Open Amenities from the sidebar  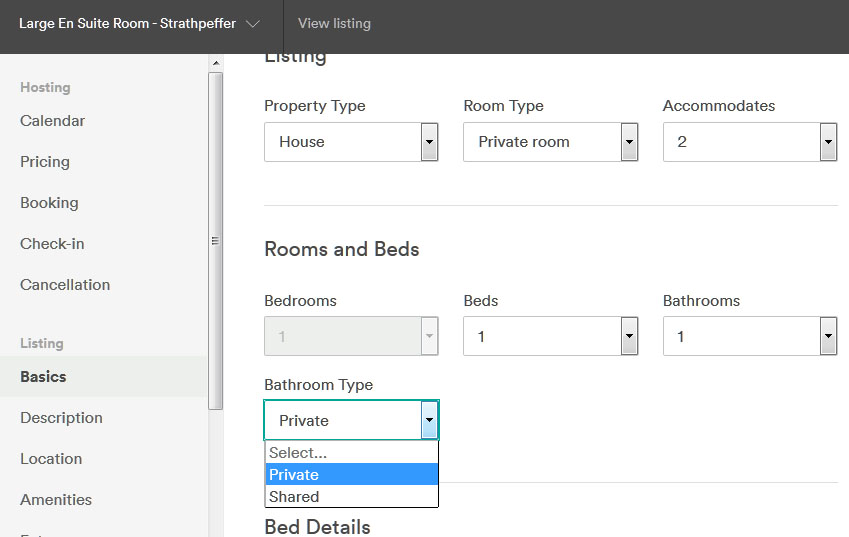click(x=56, y=500)
